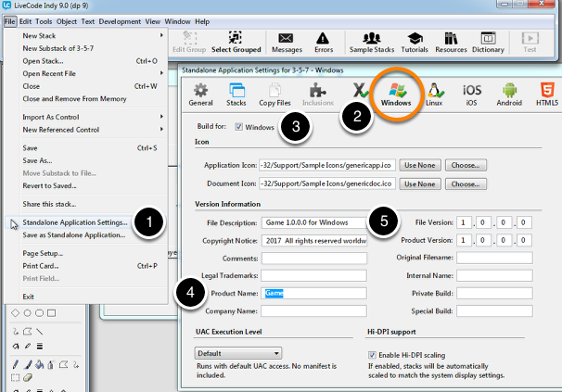Select the dashed marquee selection tool
Image resolution: width=562 pixels, height=392 pixels.
click(x=16, y=378)
